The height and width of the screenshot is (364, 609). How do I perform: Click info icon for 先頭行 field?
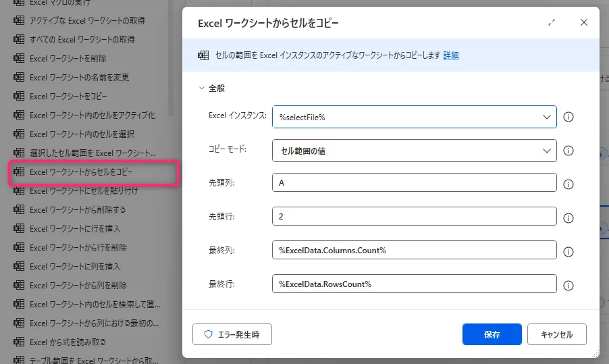[x=568, y=217]
